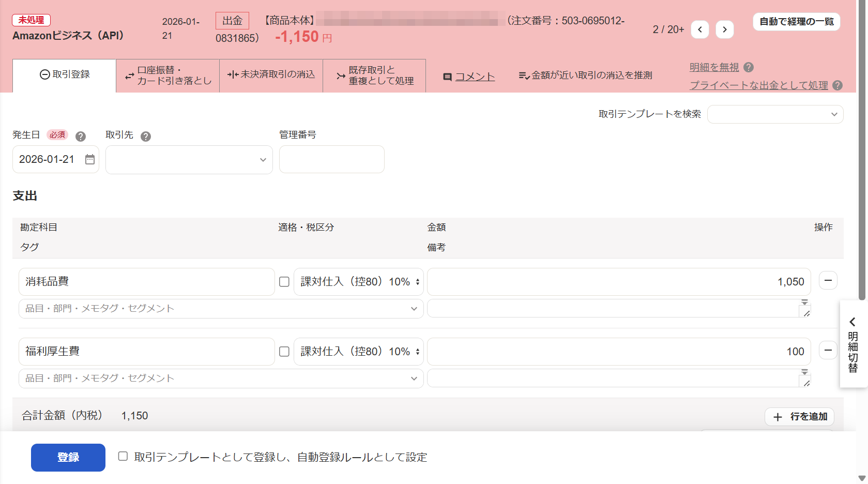Change tax category for 消耗品費 row
The height and width of the screenshot is (484, 868).
click(x=359, y=282)
